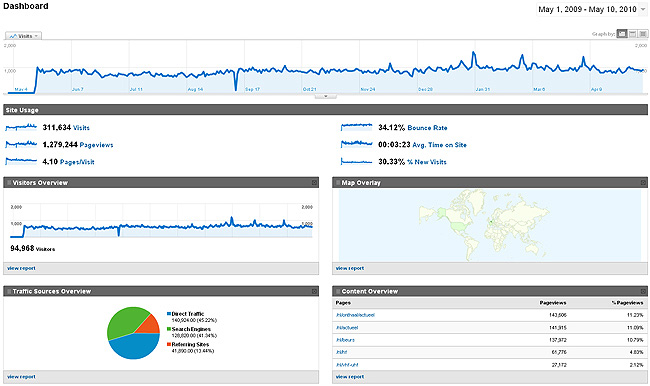Viewport: 650px width, 386px height.
Task: Click the sparkline icon next to 311,634 Visits
Action: (x=21, y=127)
